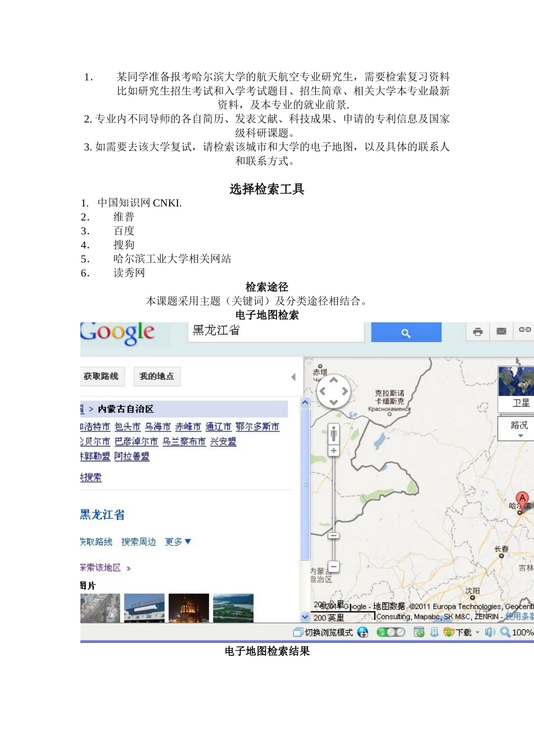Collapse the left panel with the triangle arrow
534x756 pixels.
click(x=293, y=377)
